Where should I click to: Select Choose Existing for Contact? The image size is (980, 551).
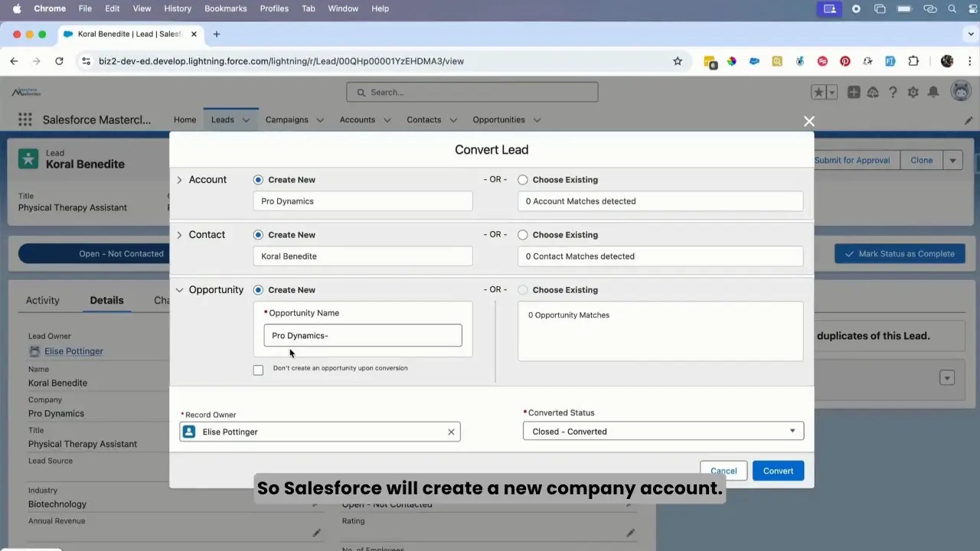point(523,235)
